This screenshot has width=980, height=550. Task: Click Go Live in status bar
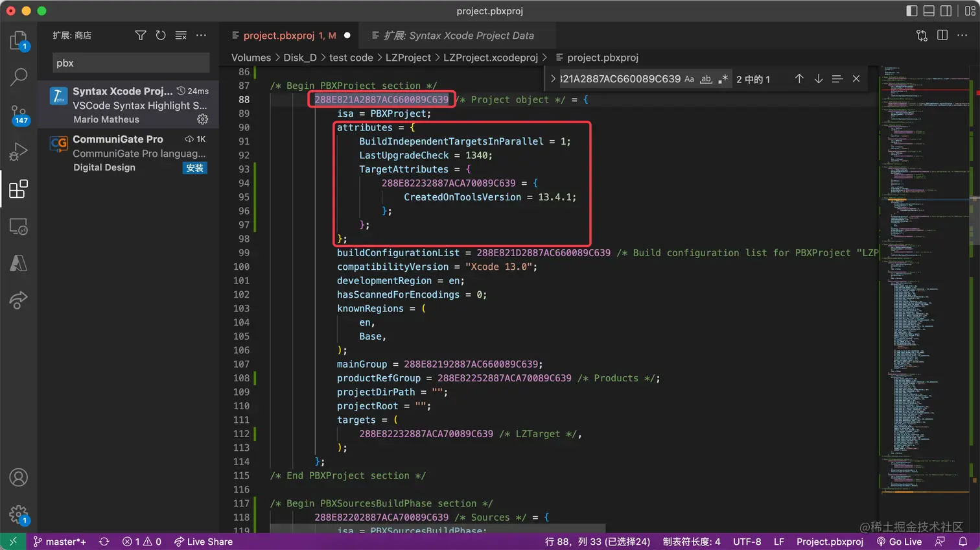(899, 542)
